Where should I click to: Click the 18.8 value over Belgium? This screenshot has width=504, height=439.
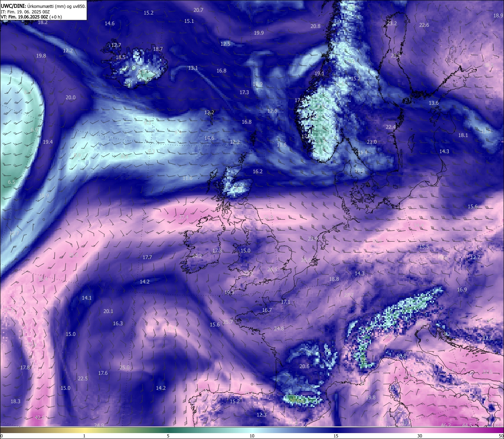(334, 279)
